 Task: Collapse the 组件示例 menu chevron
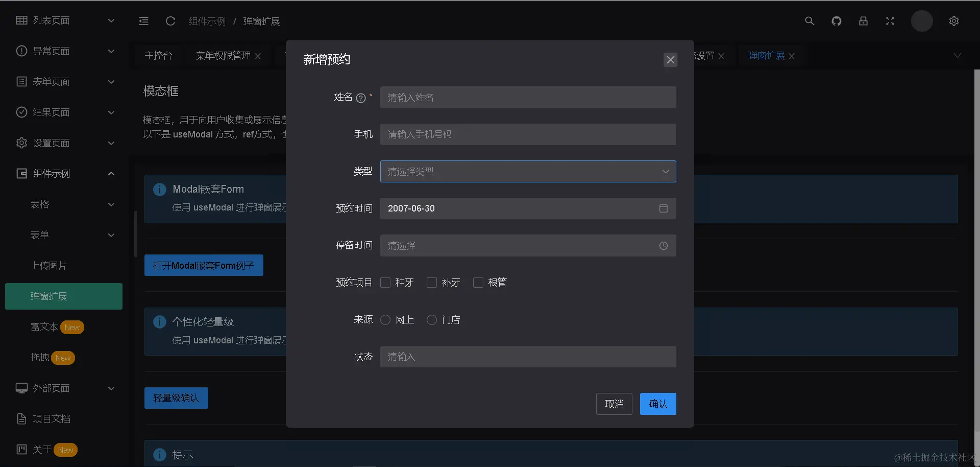click(111, 174)
